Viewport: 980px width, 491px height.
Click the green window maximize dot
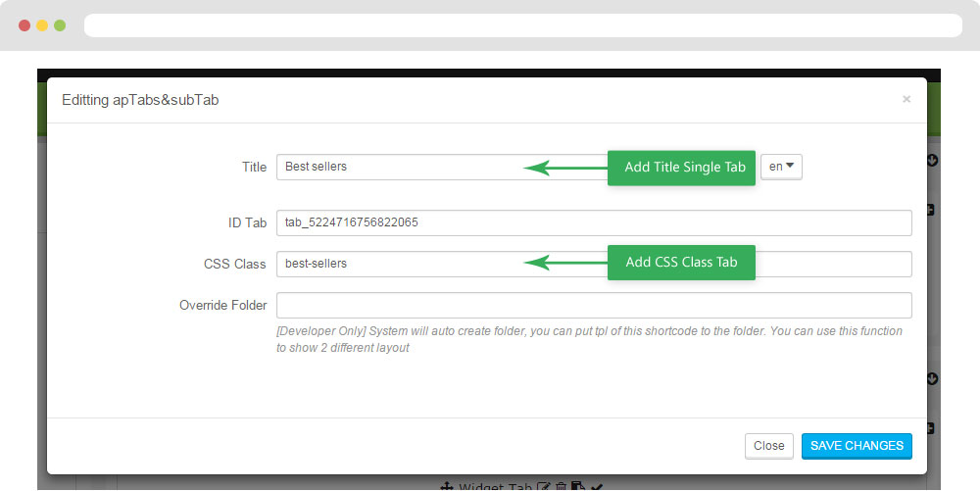point(60,25)
